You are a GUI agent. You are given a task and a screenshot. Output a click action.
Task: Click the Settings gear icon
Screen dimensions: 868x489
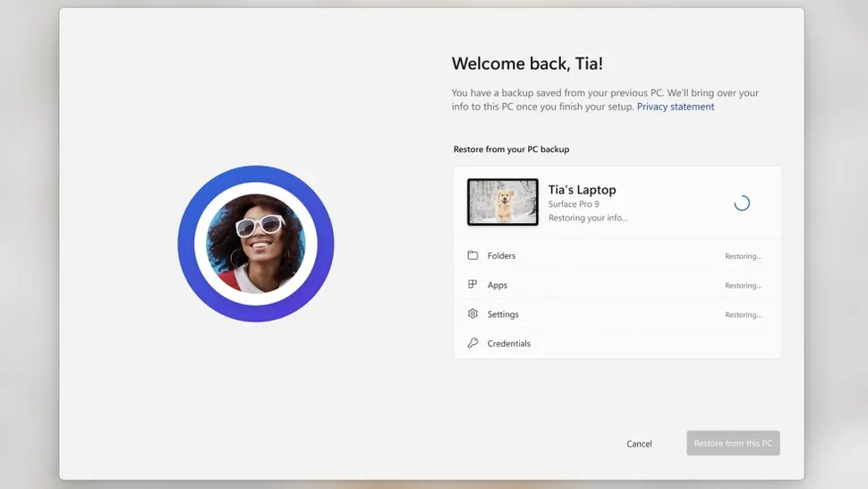(x=472, y=313)
